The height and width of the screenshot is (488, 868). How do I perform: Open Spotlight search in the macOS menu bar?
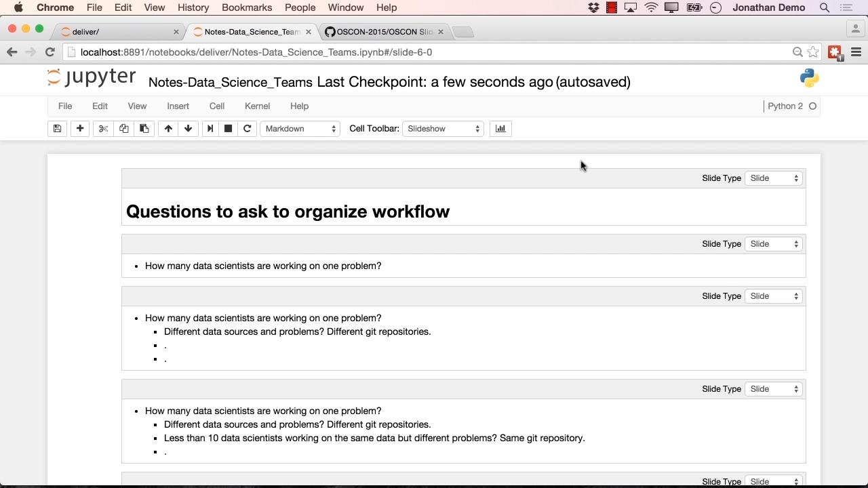[x=825, y=7]
